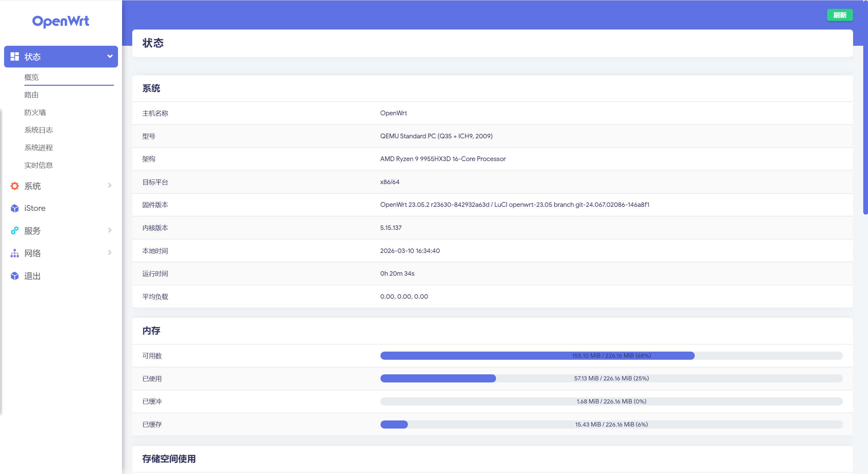Click the 系统 section heading
The height and width of the screenshot is (474, 868).
[151, 88]
